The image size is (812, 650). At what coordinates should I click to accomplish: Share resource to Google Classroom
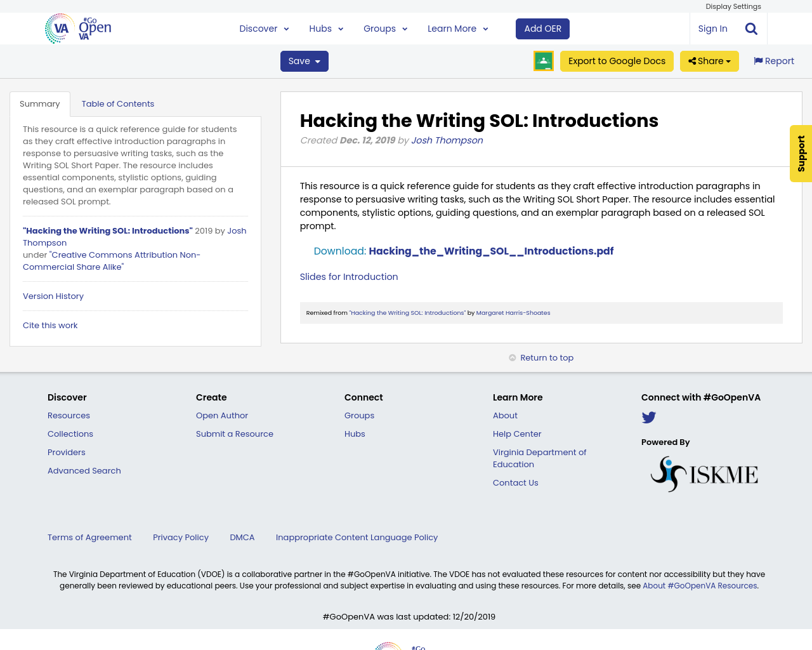pos(543,60)
